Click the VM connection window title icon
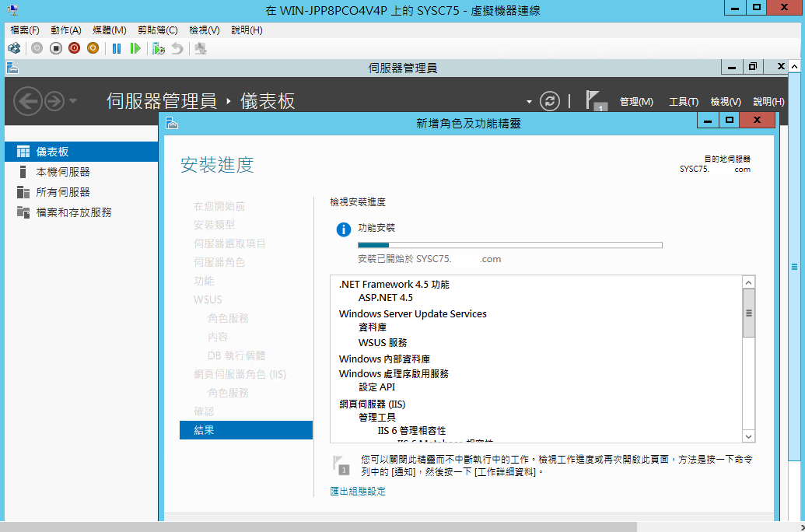The width and height of the screenshot is (805, 532). pyautogui.click(x=12, y=10)
